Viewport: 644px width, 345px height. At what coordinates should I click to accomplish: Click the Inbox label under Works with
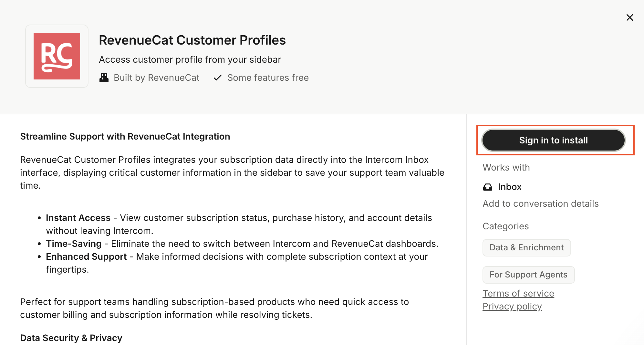pyautogui.click(x=510, y=187)
